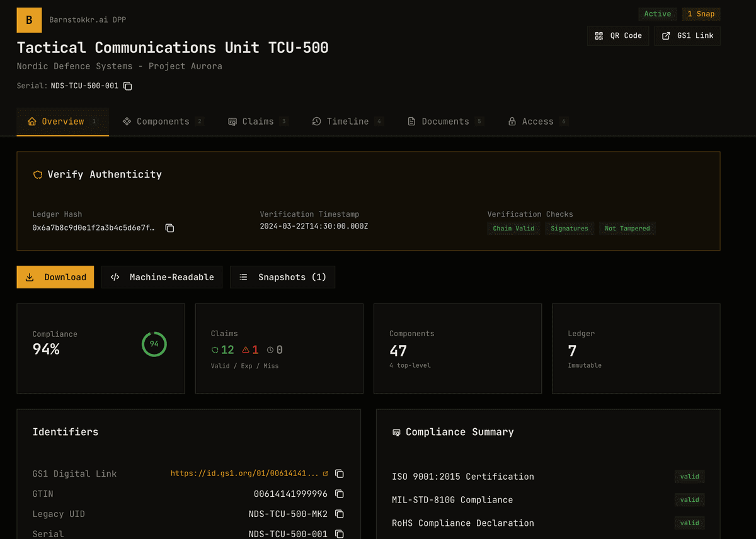Copy the GTIN 00614141999996

pyautogui.click(x=339, y=494)
